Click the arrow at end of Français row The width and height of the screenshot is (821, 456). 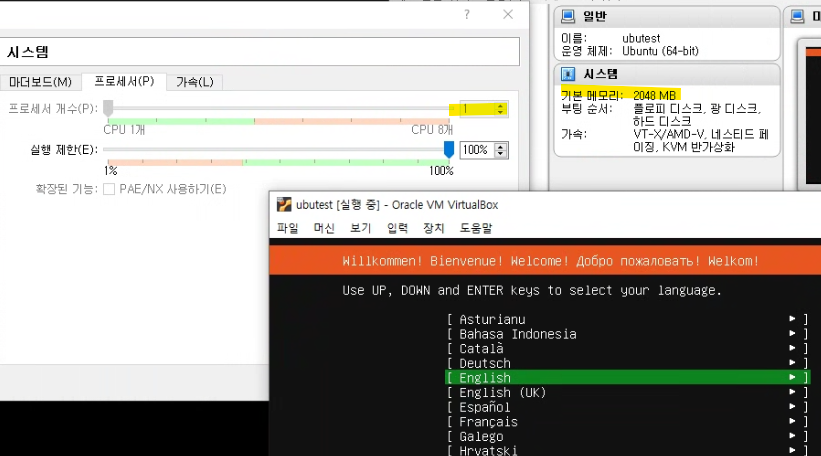click(x=792, y=421)
